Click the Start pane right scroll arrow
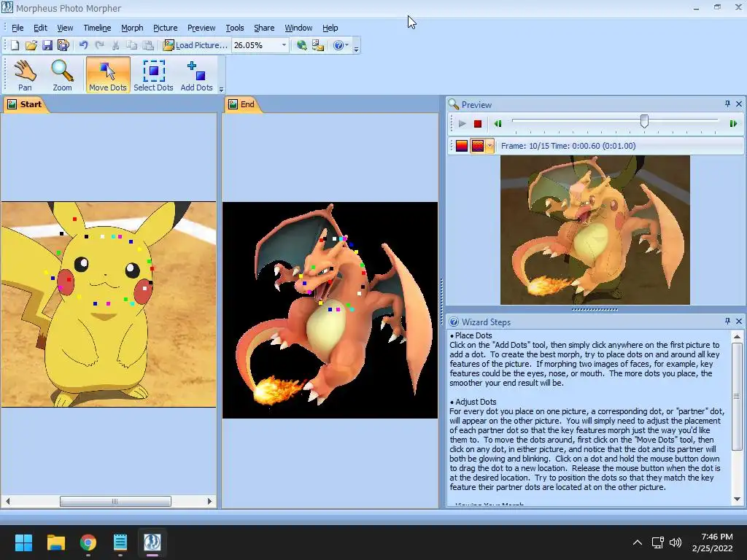The width and height of the screenshot is (747, 560). 209,501
